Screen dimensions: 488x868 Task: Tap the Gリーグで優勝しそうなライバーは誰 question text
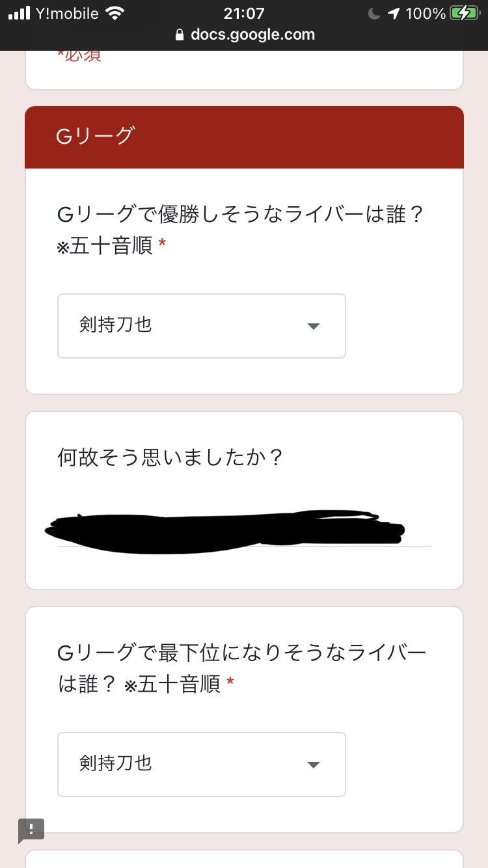(241, 215)
